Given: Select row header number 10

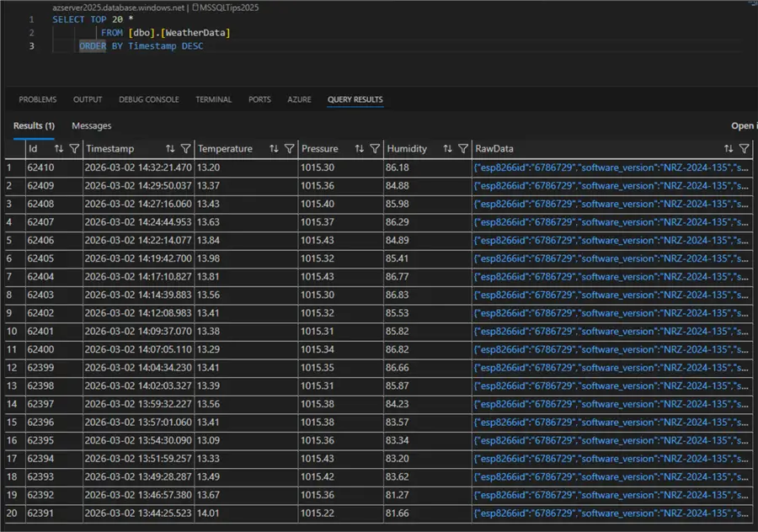Looking at the screenshot, I should (x=15, y=332).
